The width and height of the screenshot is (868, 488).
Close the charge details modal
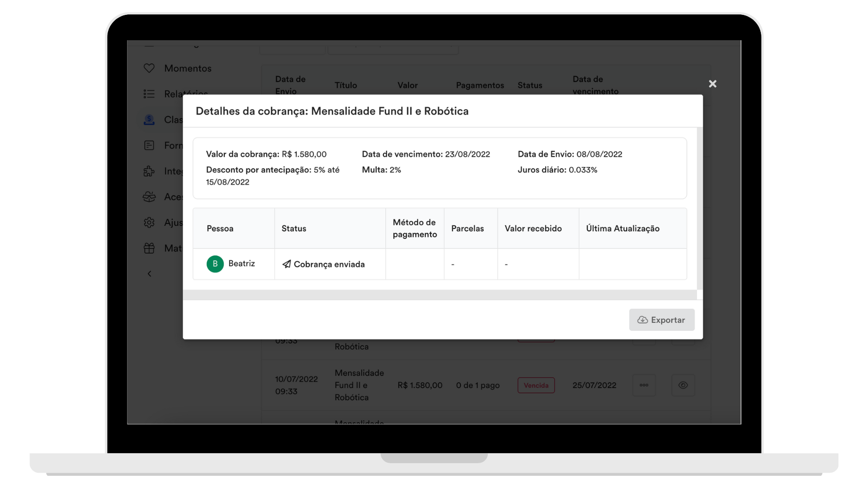(712, 84)
